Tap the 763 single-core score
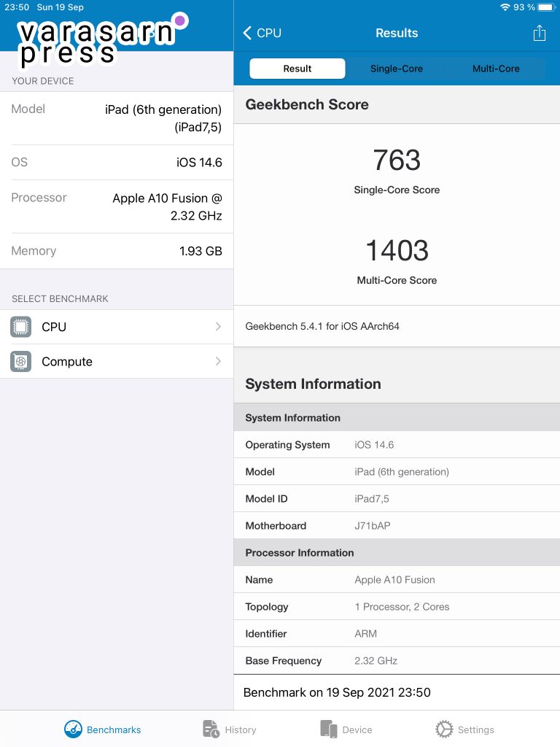 (x=397, y=160)
